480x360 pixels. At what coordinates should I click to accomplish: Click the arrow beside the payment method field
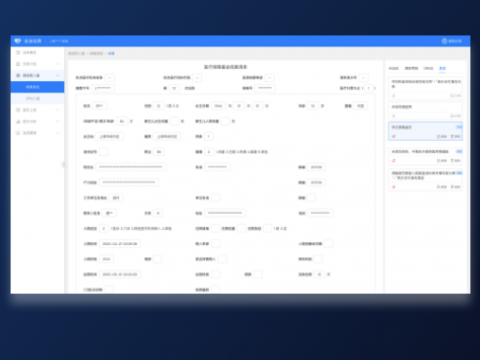coord(375,88)
